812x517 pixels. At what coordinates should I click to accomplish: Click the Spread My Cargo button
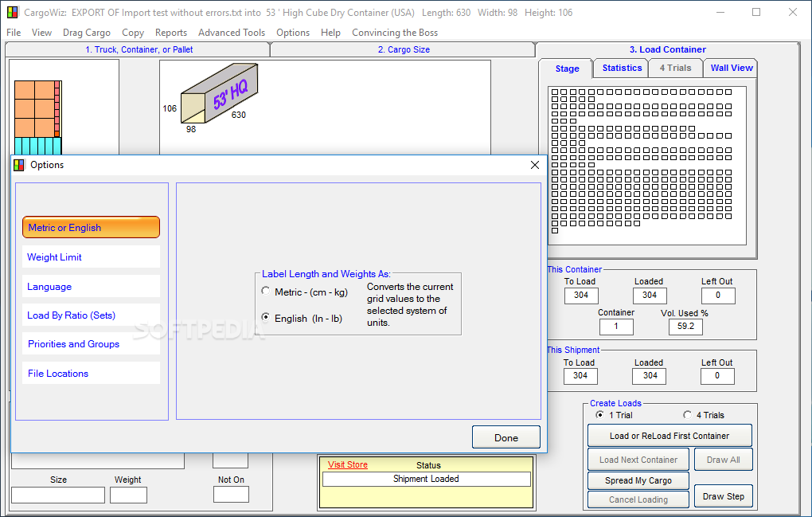(x=638, y=480)
